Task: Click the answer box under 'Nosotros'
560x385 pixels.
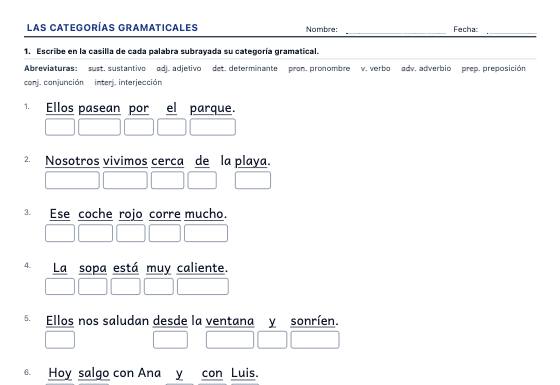Action: coord(72,180)
